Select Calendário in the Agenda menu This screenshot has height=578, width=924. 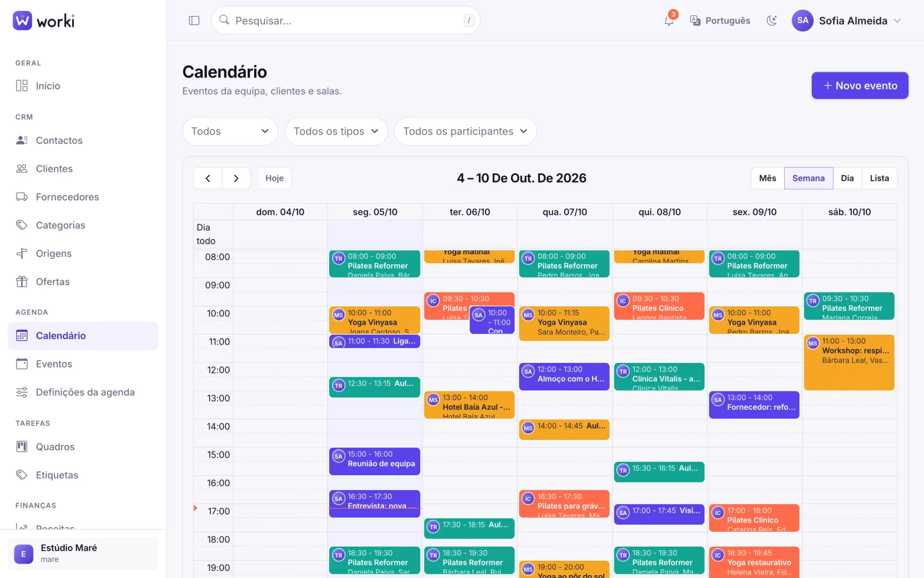click(83, 336)
